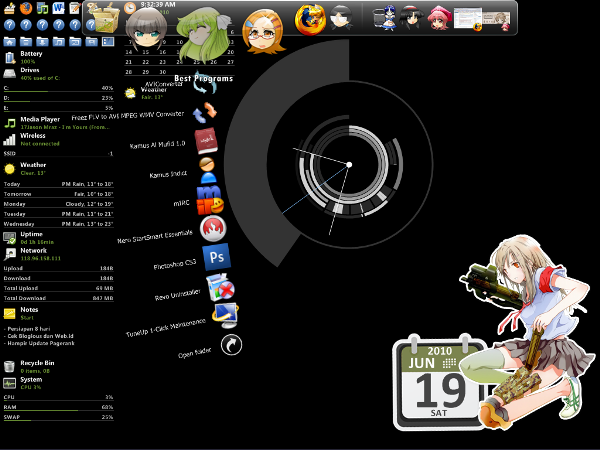Open the Downloads folder icon
The height and width of the screenshot is (450, 600).
[42, 41]
